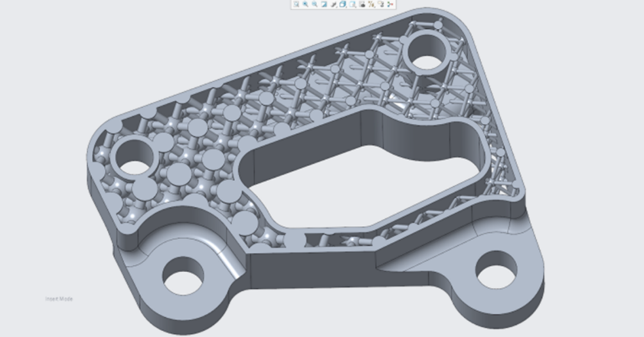Expand the Display Style cube dropdown
Image resolution: width=644 pixels, height=337 pixels.
click(343, 5)
